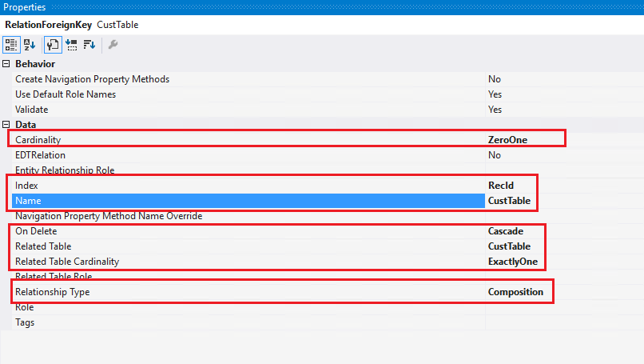Click the Categorized view icon

coord(13,45)
